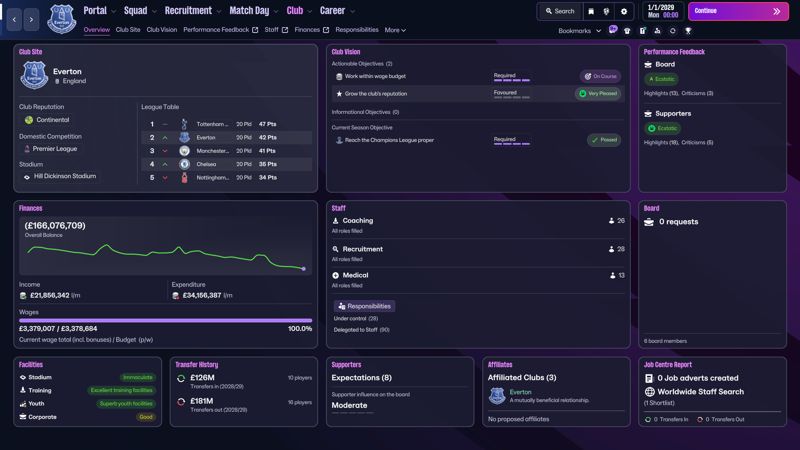800x450 pixels.
Task: Go back with the left arrow button
Action: pyautogui.click(x=14, y=19)
